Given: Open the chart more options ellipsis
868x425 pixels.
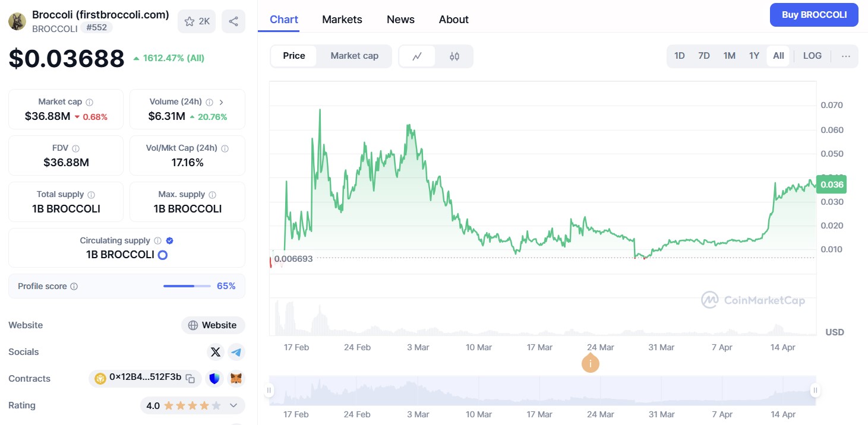Looking at the screenshot, I should [x=846, y=56].
